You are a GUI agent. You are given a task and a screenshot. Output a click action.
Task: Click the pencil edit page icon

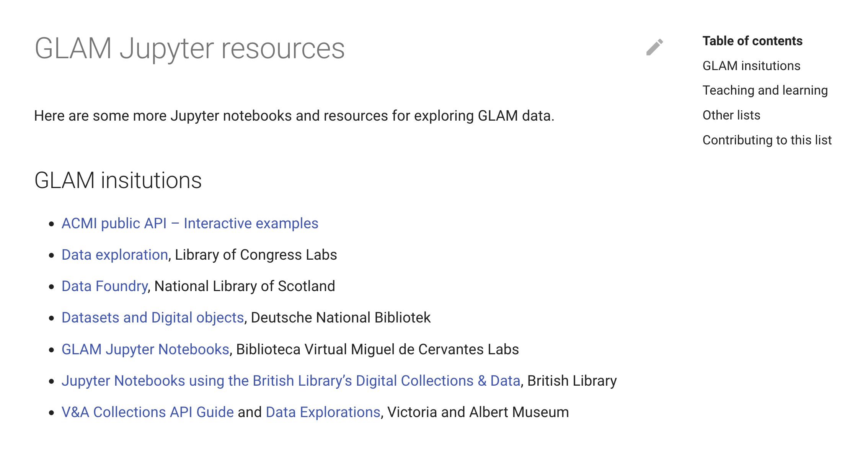[654, 47]
